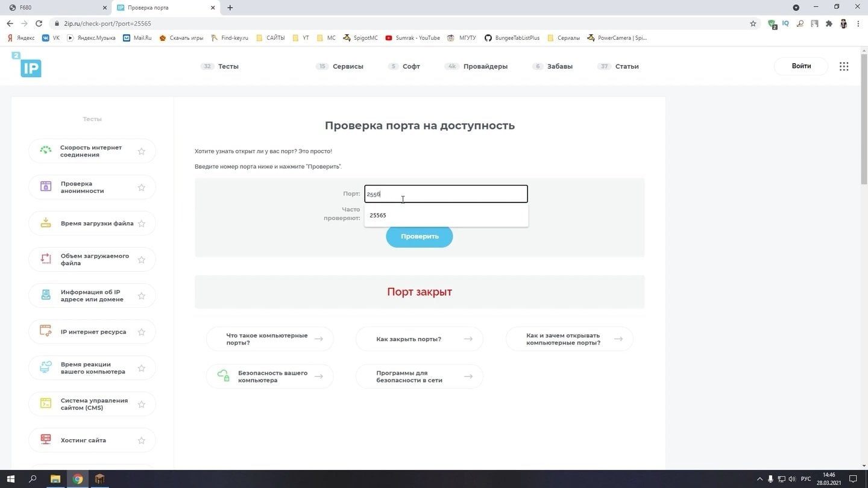The image size is (868, 488).
Task: Open the Google apps grid icon
Action: pyautogui.click(x=844, y=66)
